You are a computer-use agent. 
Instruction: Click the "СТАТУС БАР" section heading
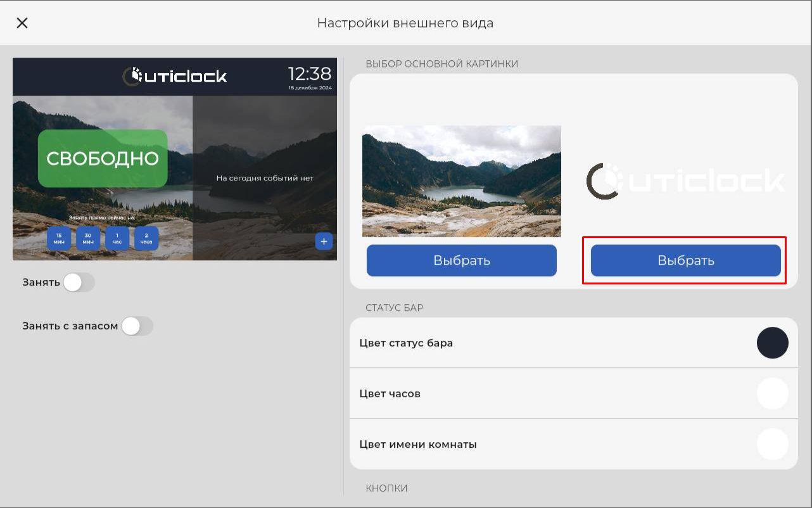click(x=394, y=308)
